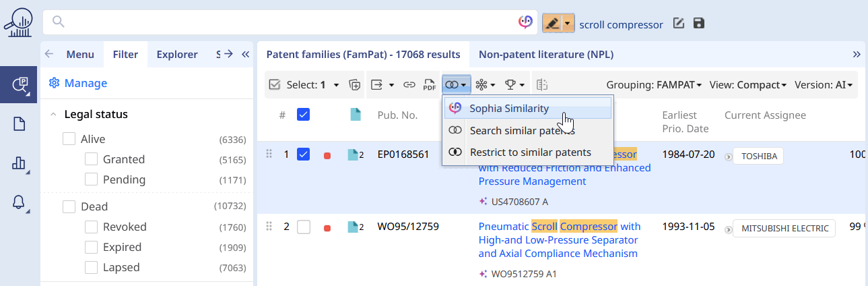Viewport: 868px width, 286px height.
Task: Click the copy link icon in toolbar
Action: [409, 85]
